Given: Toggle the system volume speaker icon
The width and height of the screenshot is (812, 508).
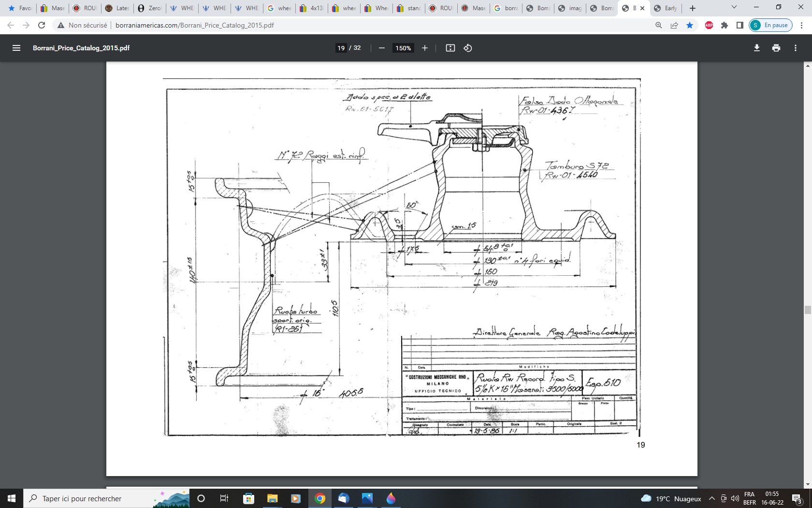Looking at the screenshot, I should point(735,499).
